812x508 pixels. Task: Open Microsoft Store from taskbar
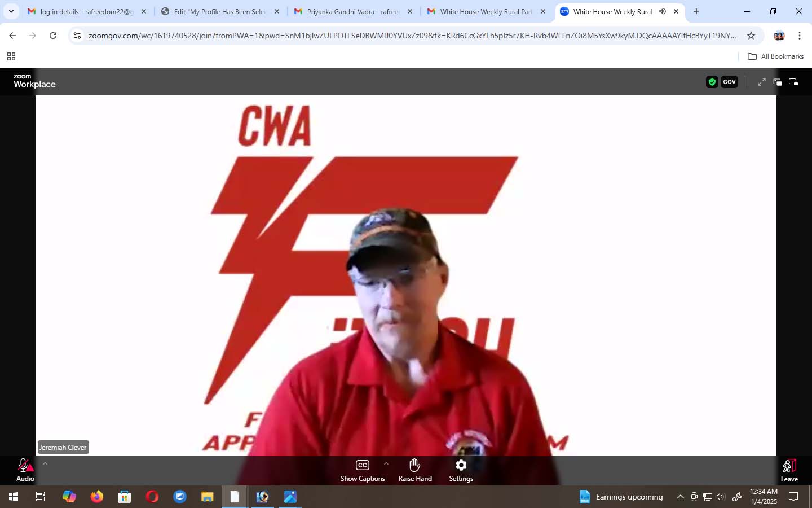point(125,497)
